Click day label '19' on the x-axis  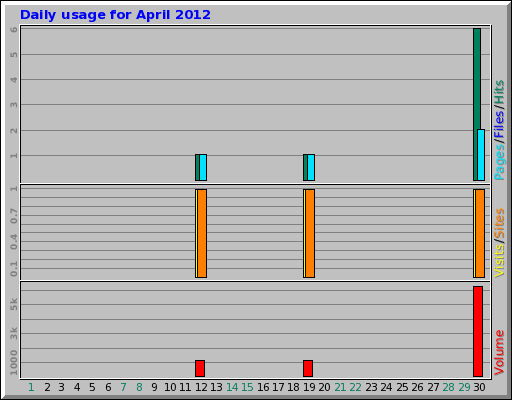coord(309,387)
